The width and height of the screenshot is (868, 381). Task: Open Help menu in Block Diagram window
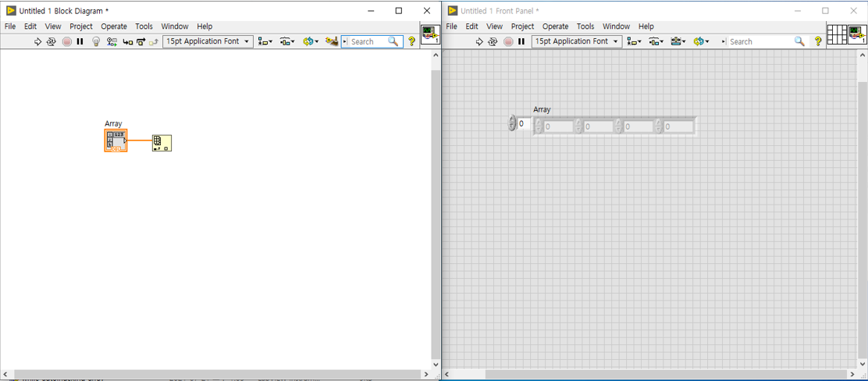click(x=205, y=26)
